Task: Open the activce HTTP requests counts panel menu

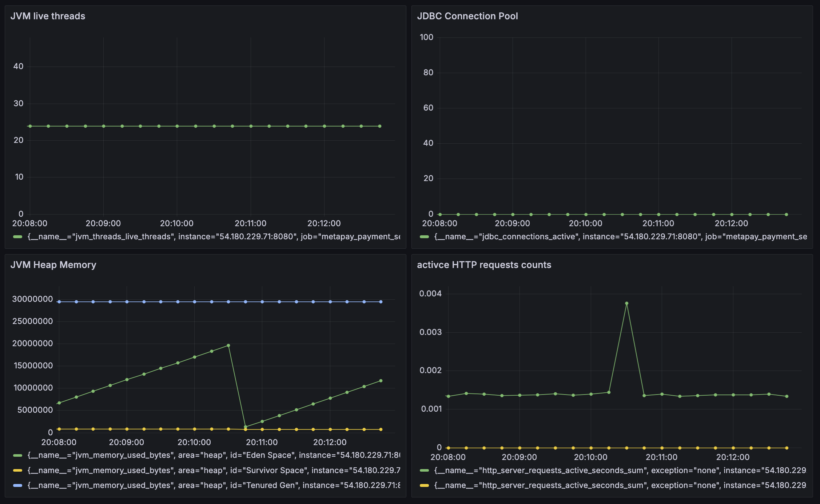Action: point(484,265)
